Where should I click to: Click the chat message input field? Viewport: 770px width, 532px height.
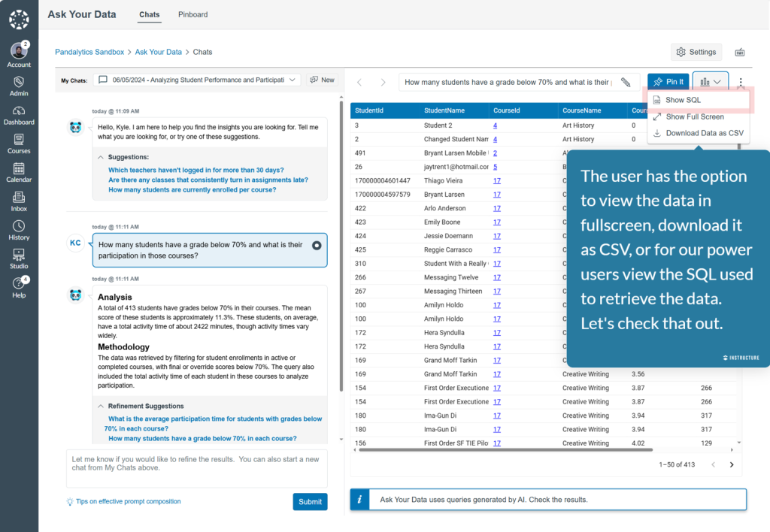click(196, 468)
